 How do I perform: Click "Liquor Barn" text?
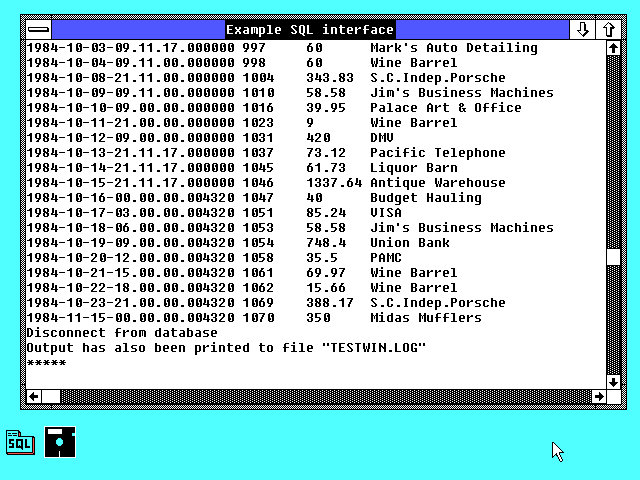414,168
